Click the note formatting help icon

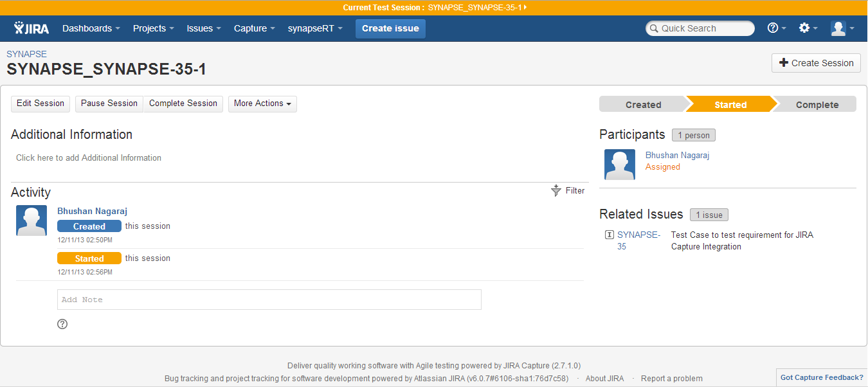coord(62,324)
